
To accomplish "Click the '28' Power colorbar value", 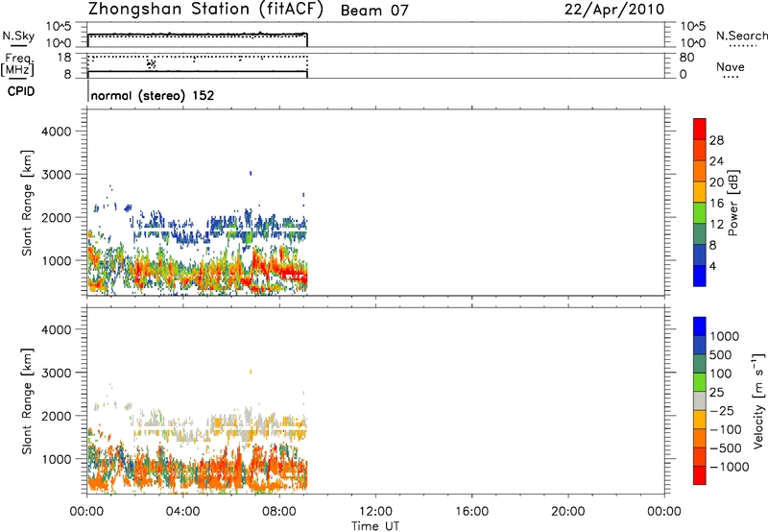I will (716, 140).
